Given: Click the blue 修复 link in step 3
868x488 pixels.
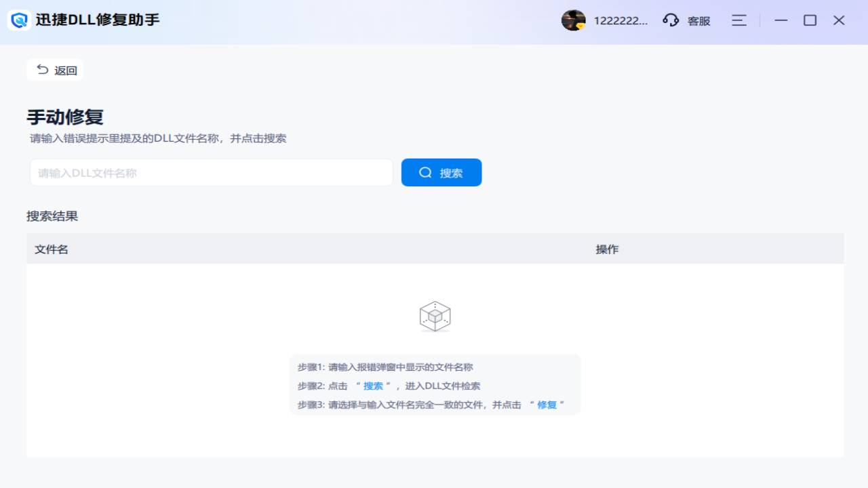Looking at the screenshot, I should pos(547,405).
